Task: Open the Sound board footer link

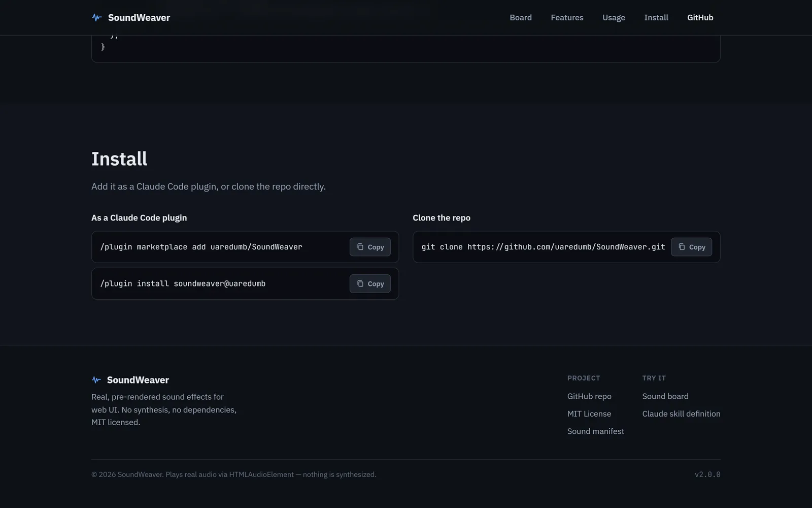Action: tap(665, 396)
